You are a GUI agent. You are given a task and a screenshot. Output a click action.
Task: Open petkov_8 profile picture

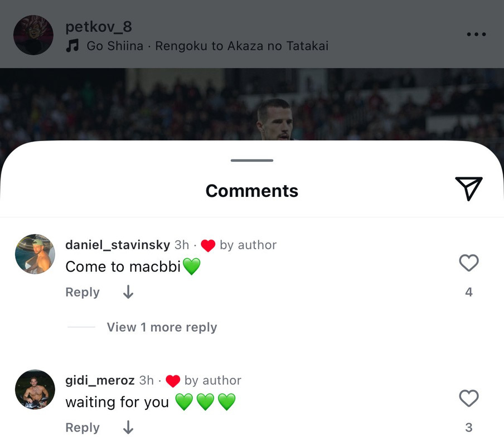[33, 35]
